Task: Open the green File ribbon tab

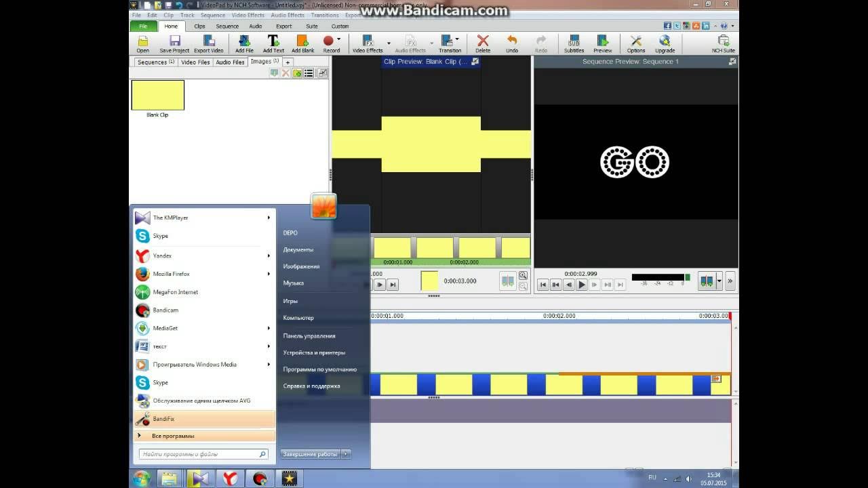Action: 143,26
